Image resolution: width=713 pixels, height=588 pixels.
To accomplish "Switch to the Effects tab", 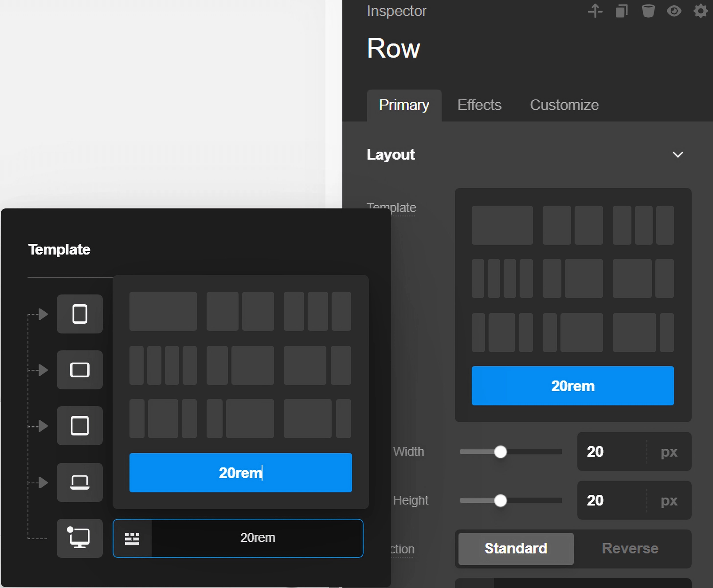I will coord(479,105).
